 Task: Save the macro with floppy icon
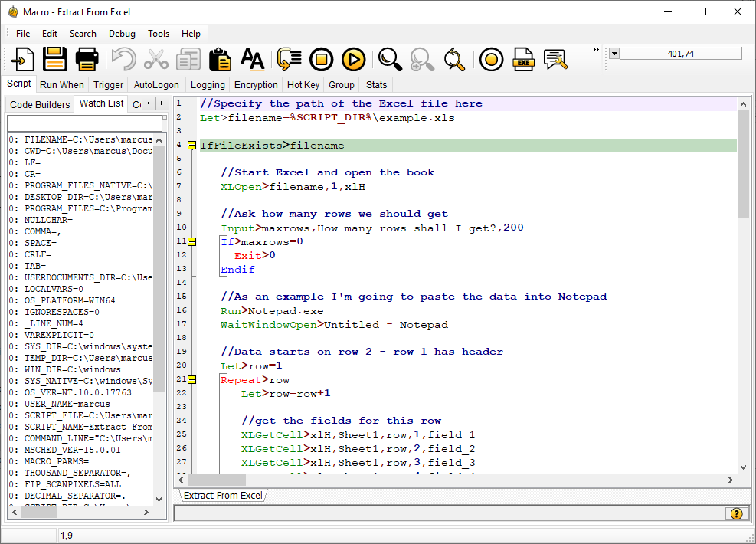point(55,59)
